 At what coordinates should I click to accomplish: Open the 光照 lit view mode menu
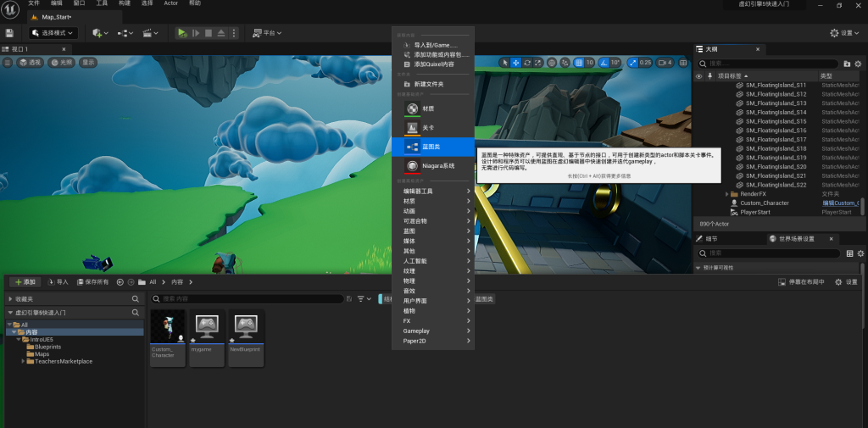click(61, 63)
